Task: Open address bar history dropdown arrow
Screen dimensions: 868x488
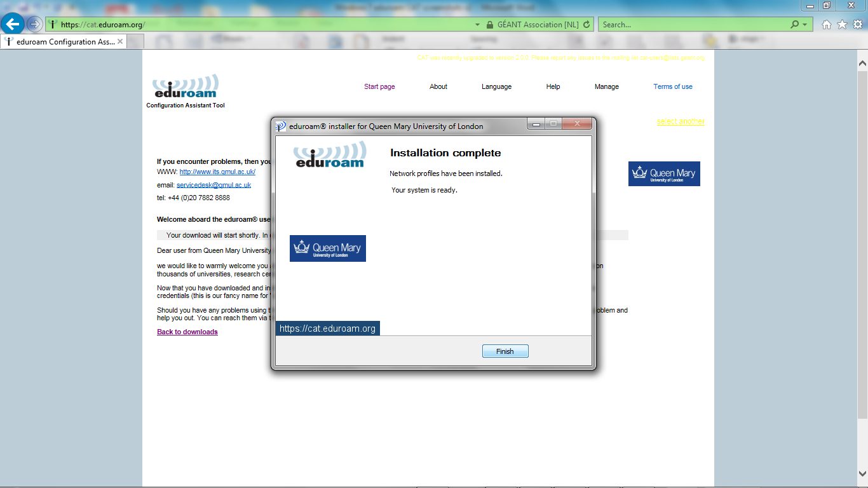Action: 478,25
